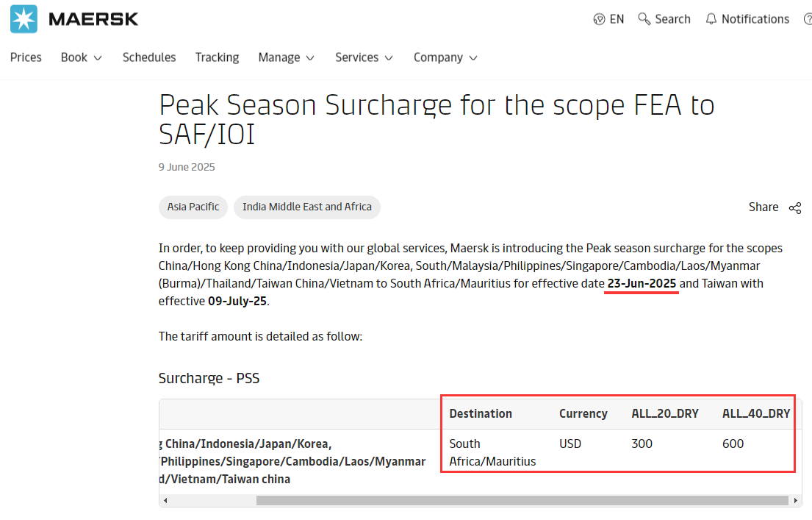Select Tracking in the navigation bar
The image size is (812, 520).
tap(217, 57)
